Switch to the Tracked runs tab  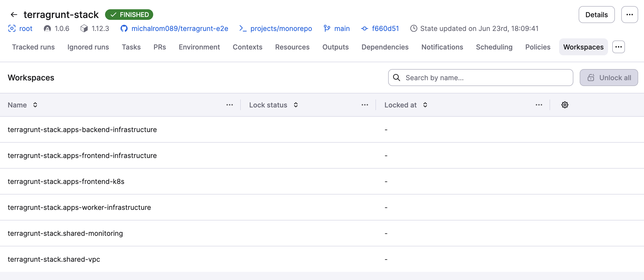point(33,47)
